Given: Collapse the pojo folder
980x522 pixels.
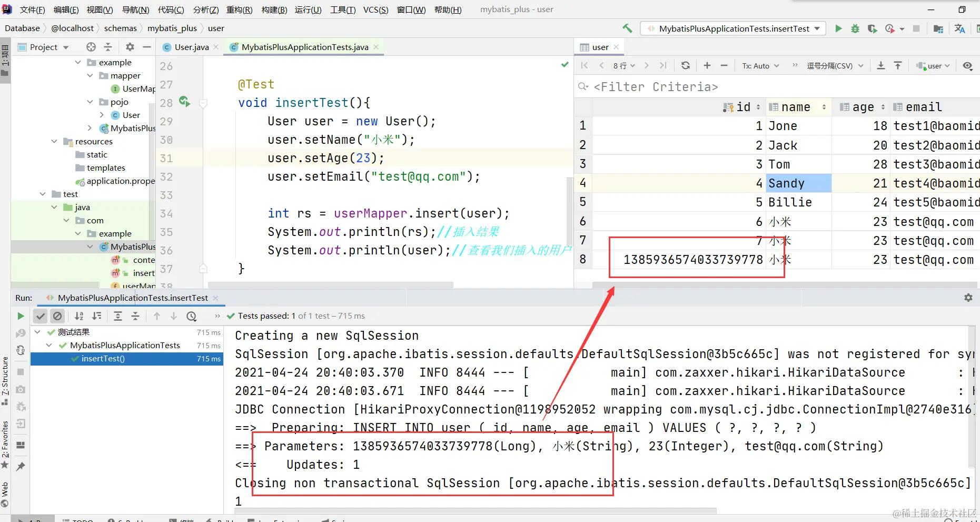Looking at the screenshot, I should (90, 102).
